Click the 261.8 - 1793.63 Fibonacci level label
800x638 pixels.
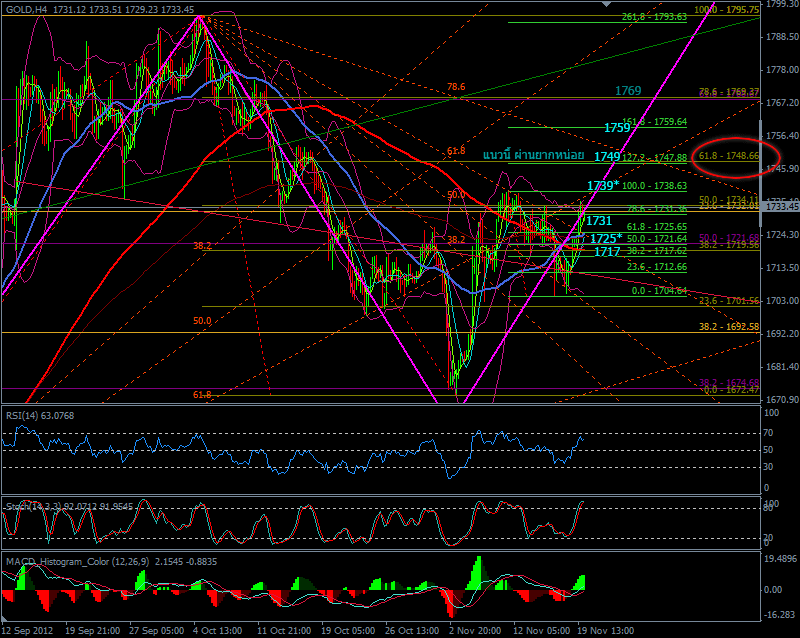coord(654,17)
